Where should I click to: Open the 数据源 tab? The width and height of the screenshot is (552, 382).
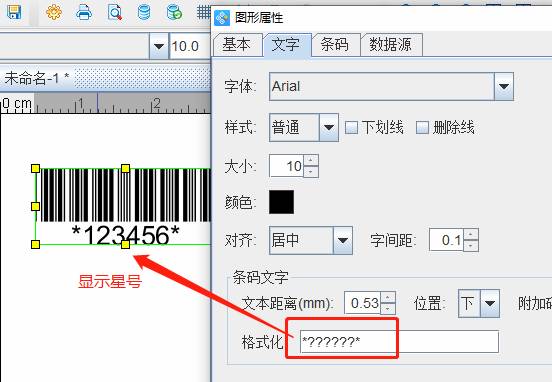tap(391, 45)
